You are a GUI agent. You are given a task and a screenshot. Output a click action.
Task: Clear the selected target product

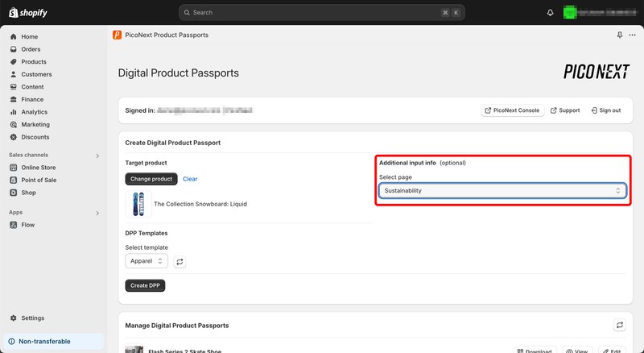click(190, 179)
